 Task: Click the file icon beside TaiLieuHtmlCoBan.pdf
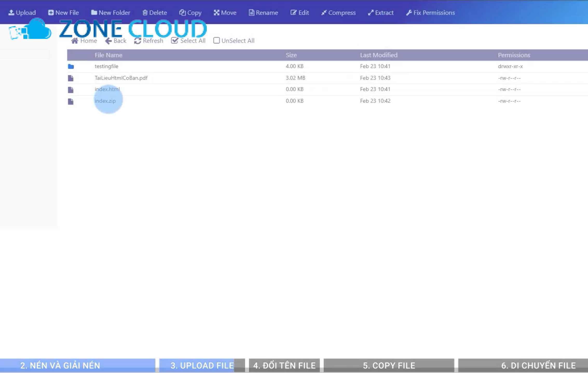71,78
